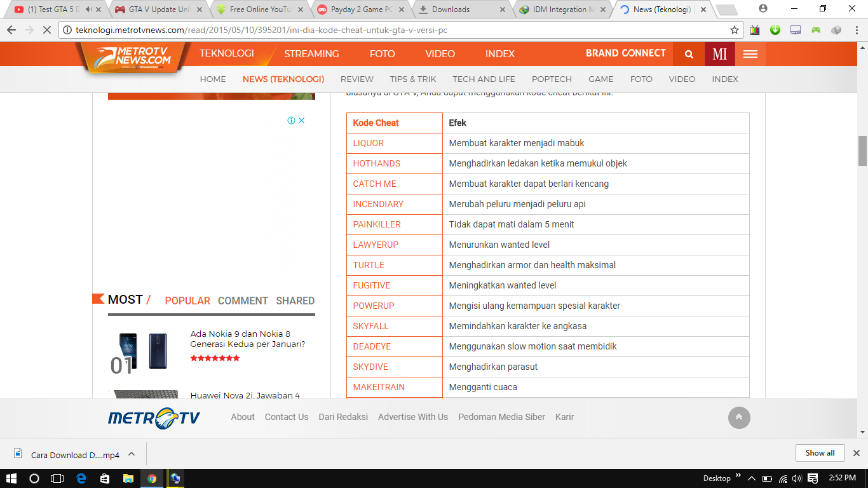The image size is (868, 488).
Task: Stop loading the page
Action: point(46,30)
